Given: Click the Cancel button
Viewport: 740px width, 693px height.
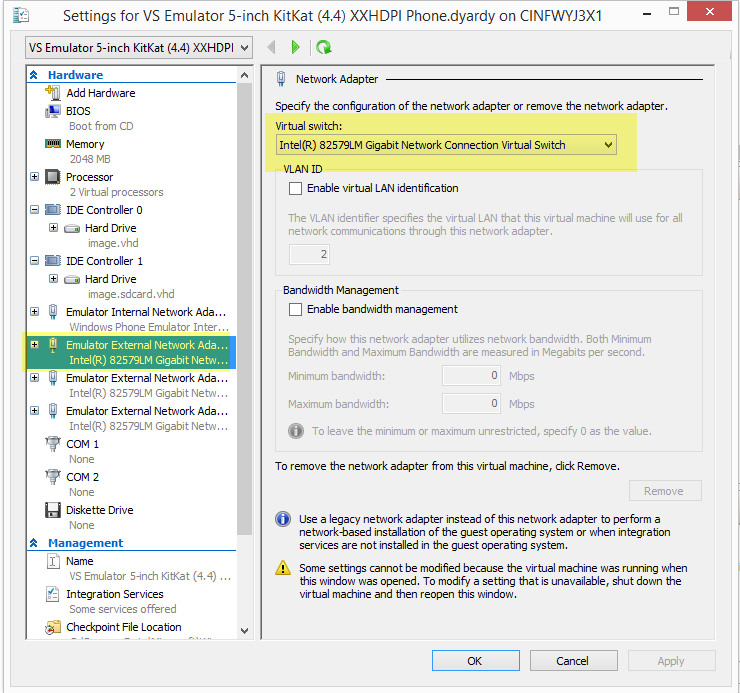Looking at the screenshot, I should [x=572, y=661].
